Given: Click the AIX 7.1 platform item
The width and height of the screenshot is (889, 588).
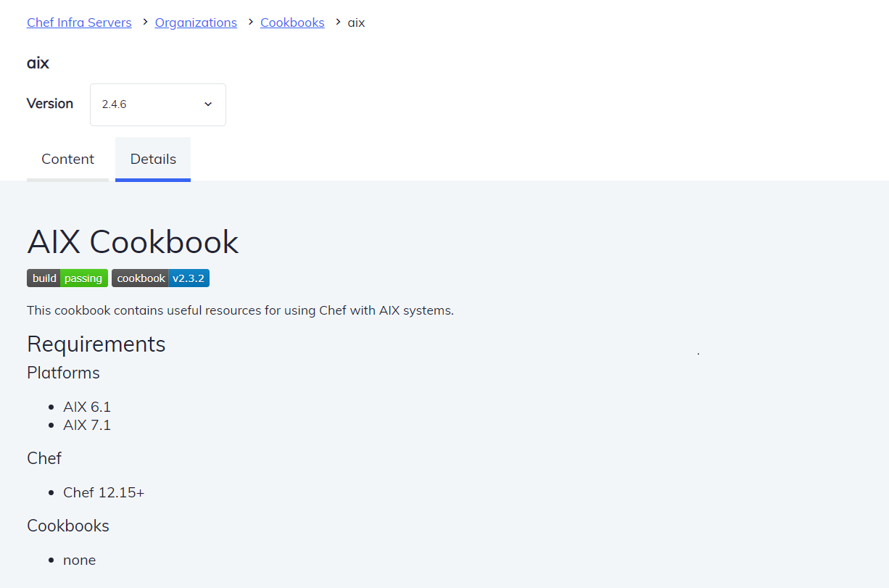Looking at the screenshot, I should click(87, 425).
